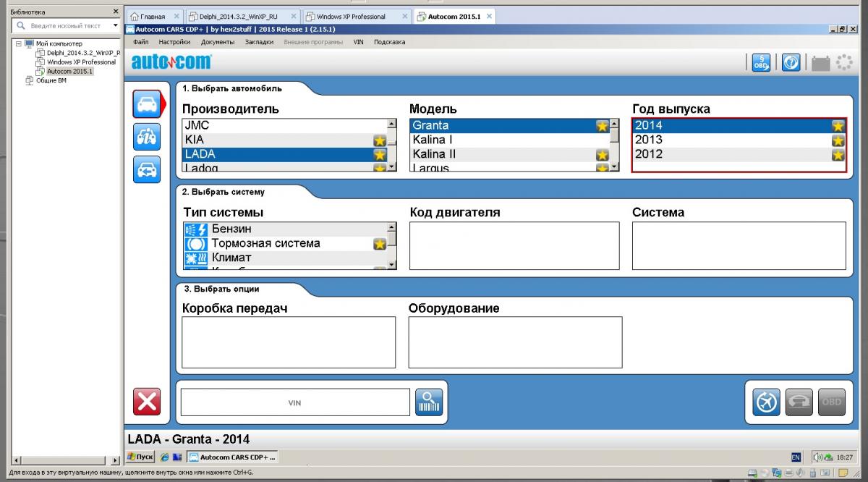This screenshot has height=482, width=868.
Task: Click the fuel icon beside Бензин
Action: tap(195, 229)
